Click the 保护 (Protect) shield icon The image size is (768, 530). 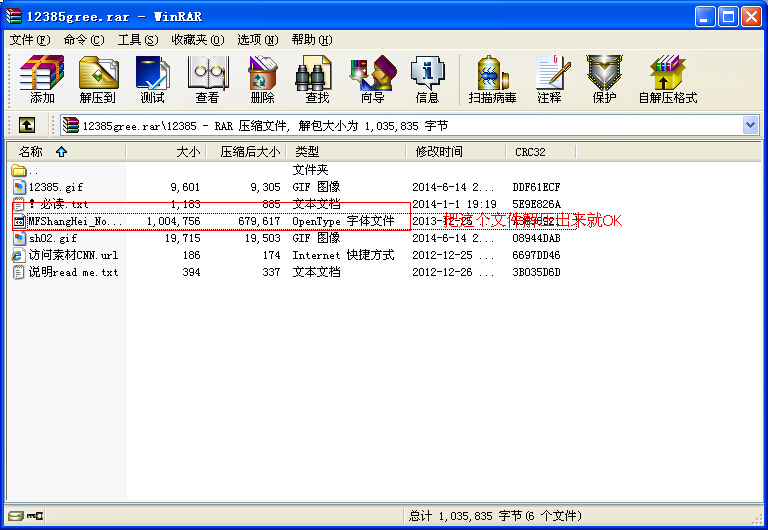[604, 72]
